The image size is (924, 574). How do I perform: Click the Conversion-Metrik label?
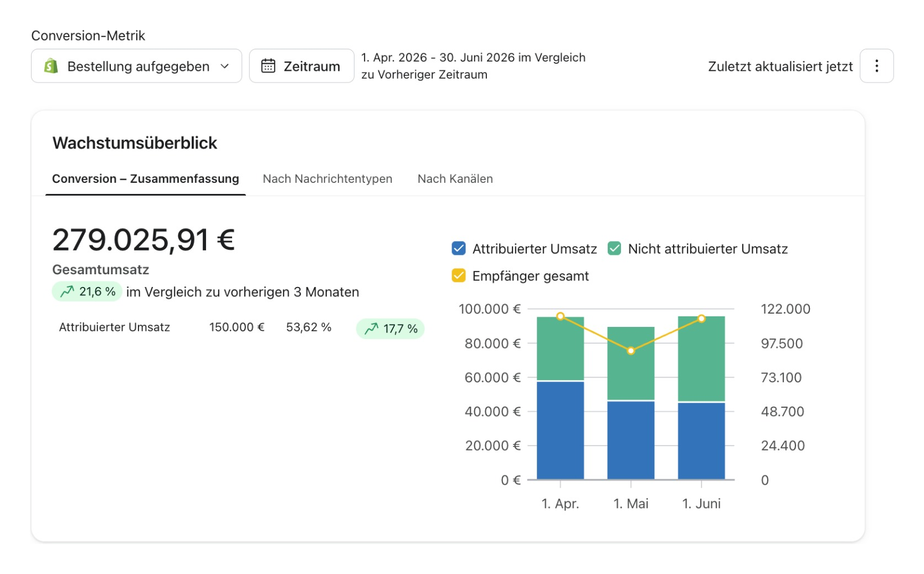(88, 36)
